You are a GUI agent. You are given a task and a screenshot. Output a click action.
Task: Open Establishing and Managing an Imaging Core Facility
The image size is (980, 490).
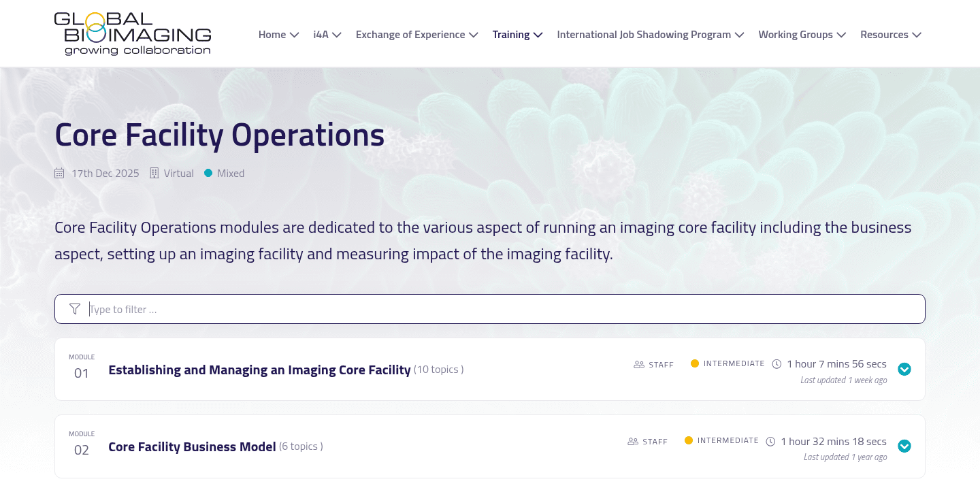[x=259, y=369]
